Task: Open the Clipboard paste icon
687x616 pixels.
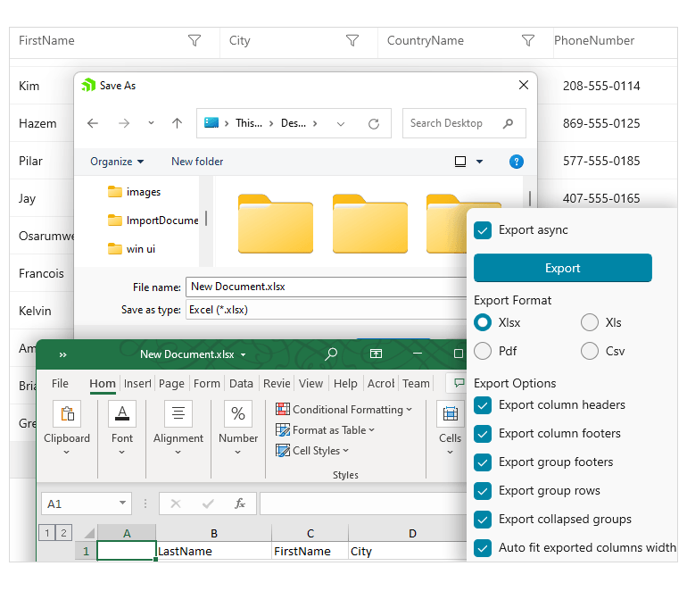Action: [x=67, y=413]
